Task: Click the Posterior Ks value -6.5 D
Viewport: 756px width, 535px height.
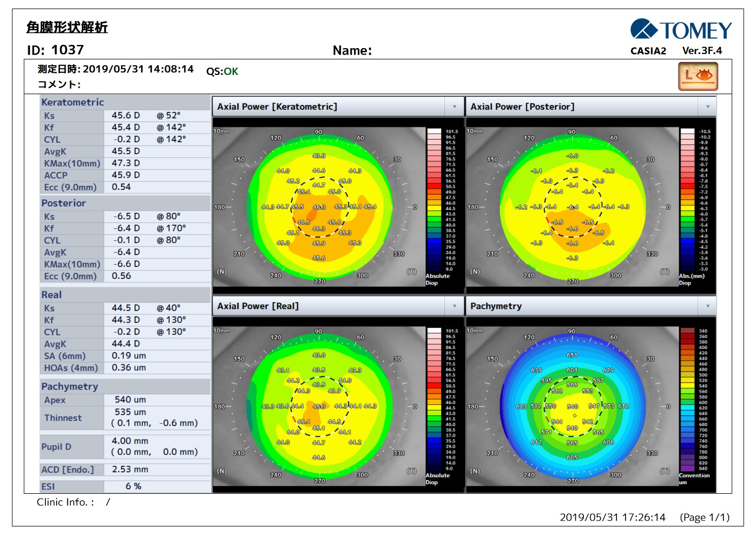Action: click(x=127, y=216)
